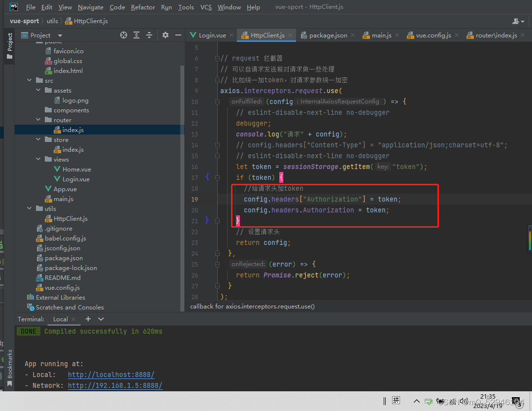Open the user account dropdown icon
This screenshot has width=532, height=411.
(x=518, y=21)
